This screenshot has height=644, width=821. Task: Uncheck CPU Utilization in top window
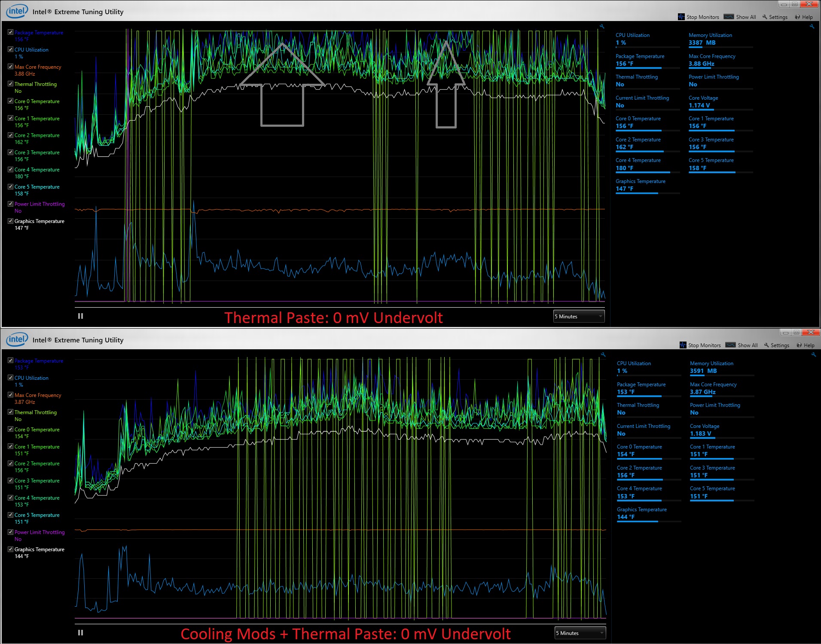point(11,49)
